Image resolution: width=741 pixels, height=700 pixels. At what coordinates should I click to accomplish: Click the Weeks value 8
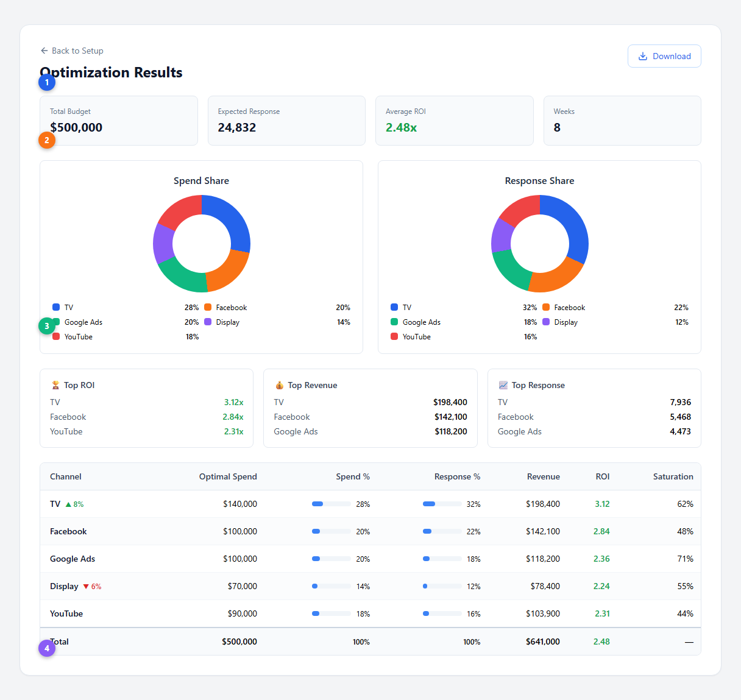click(557, 127)
